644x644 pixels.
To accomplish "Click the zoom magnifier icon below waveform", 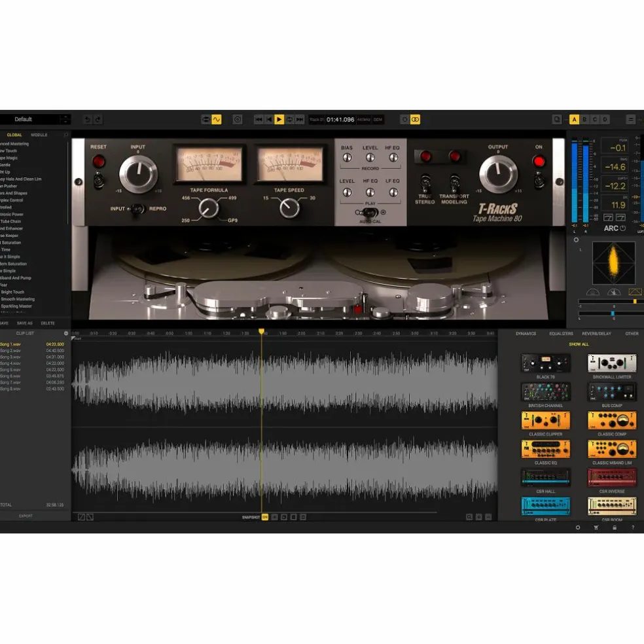I will click(x=469, y=517).
